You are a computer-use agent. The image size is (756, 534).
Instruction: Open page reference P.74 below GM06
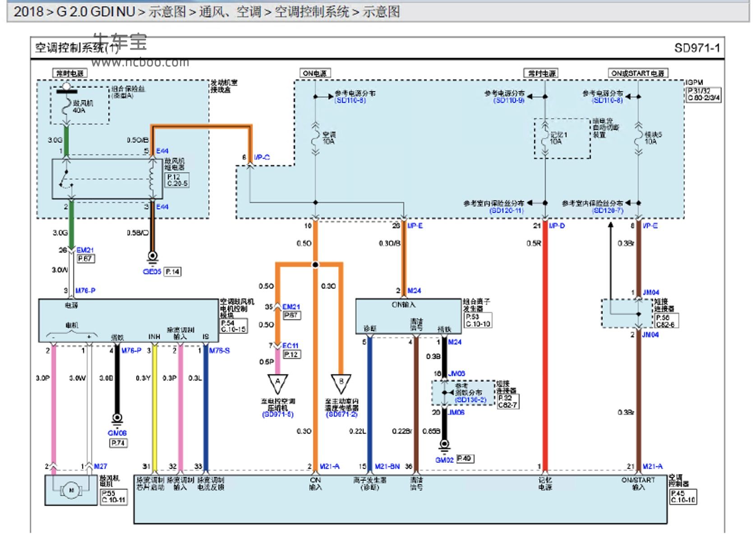tap(118, 443)
